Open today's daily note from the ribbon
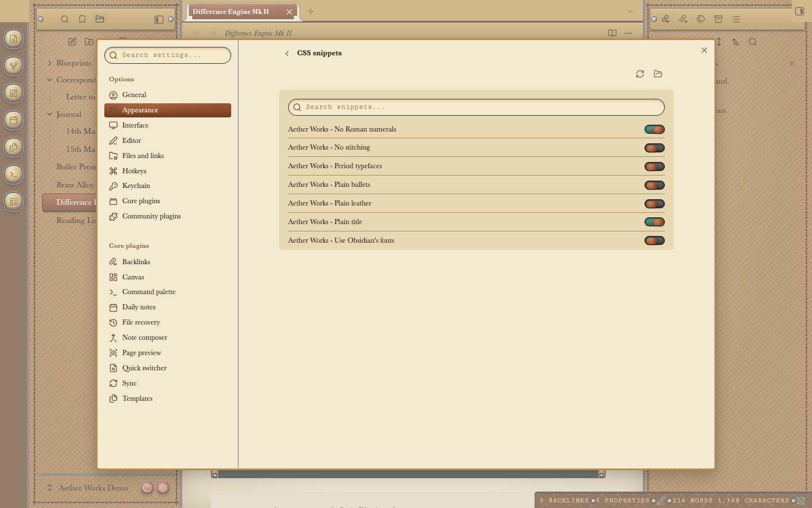812x508 pixels. [x=14, y=120]
